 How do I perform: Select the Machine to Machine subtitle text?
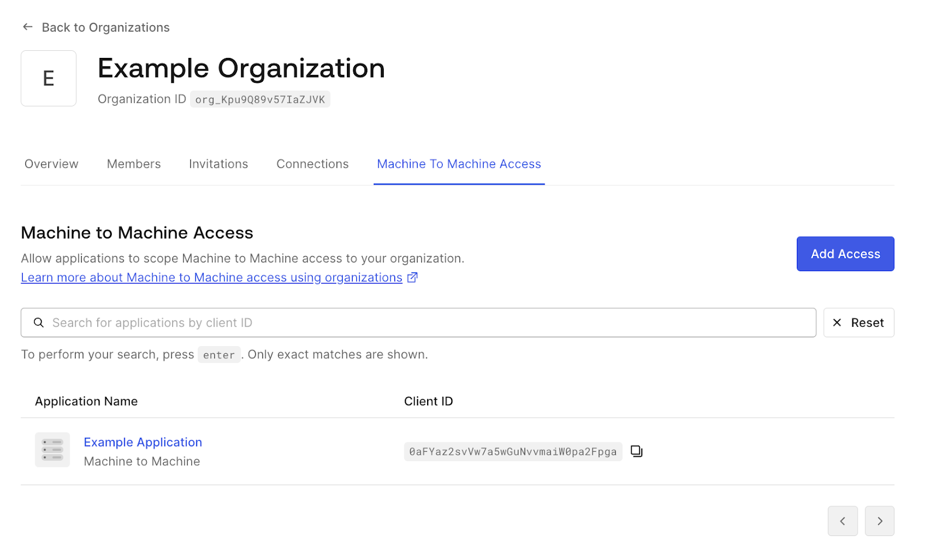pos(142,461)
